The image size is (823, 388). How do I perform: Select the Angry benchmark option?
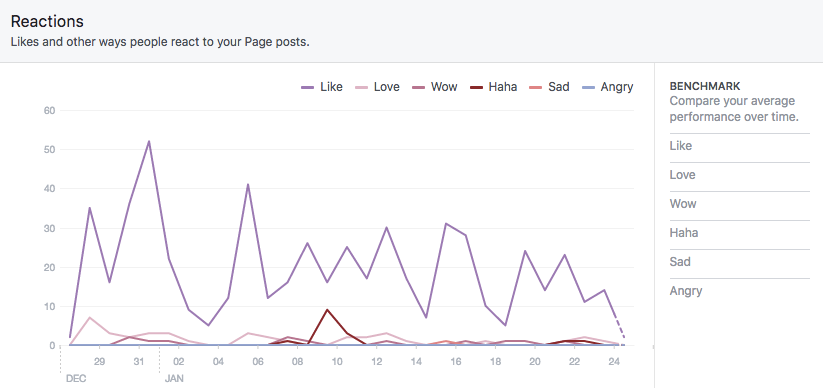pos(740,290)
